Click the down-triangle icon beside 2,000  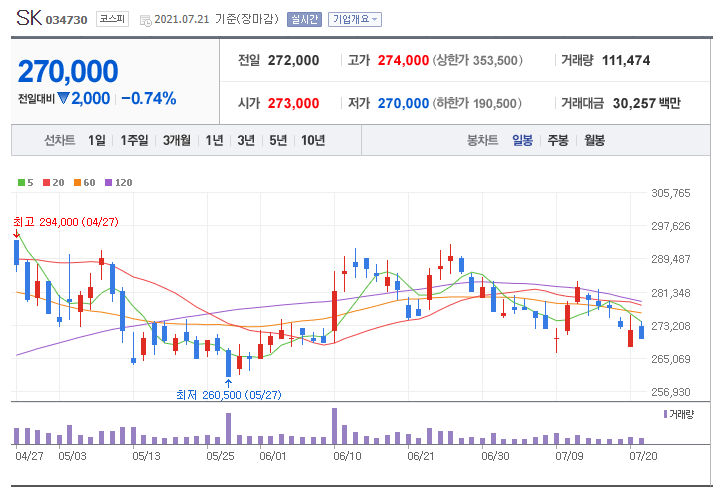(x=63, y=98)
